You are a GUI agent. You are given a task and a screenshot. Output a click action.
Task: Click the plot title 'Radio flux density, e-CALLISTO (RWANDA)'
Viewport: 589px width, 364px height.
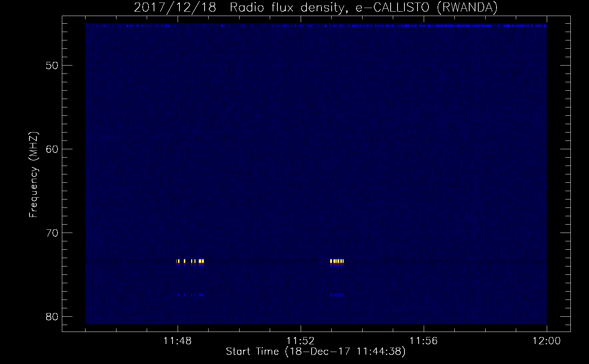pyautogui.click(x=363, y=8)
